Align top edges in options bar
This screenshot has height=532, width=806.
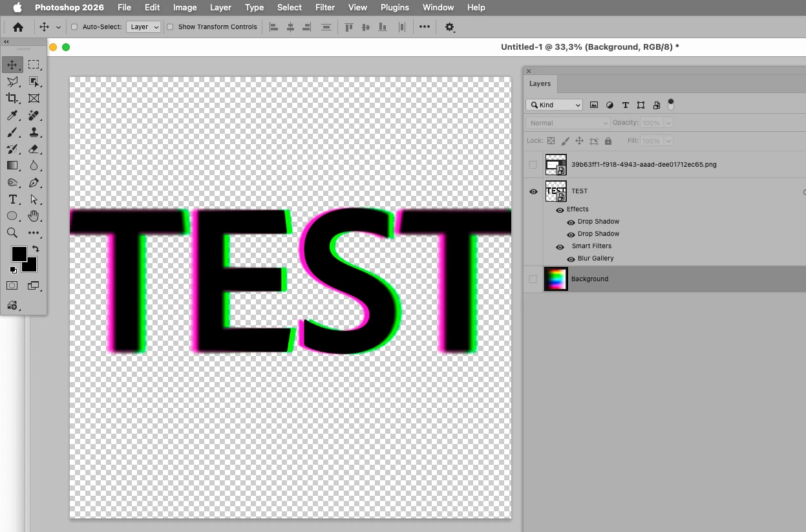click(349, 27)
